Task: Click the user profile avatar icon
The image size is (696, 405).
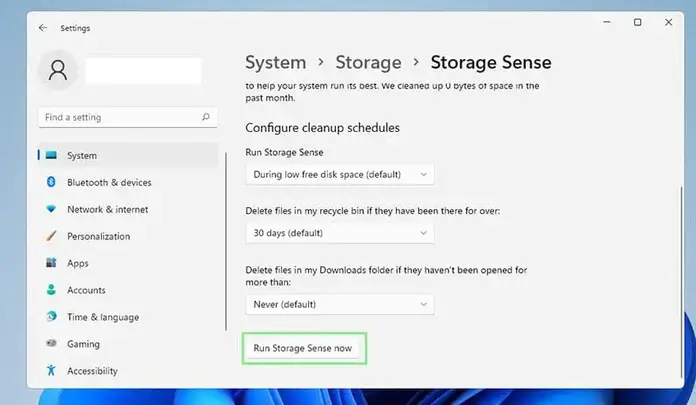Action: pyautogui.click(x=58, y=70)
